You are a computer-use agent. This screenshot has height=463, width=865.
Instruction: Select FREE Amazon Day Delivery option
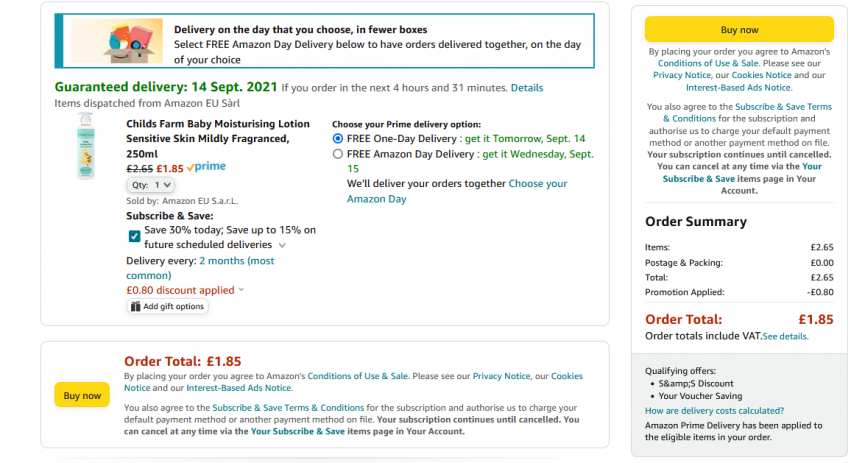338,154
